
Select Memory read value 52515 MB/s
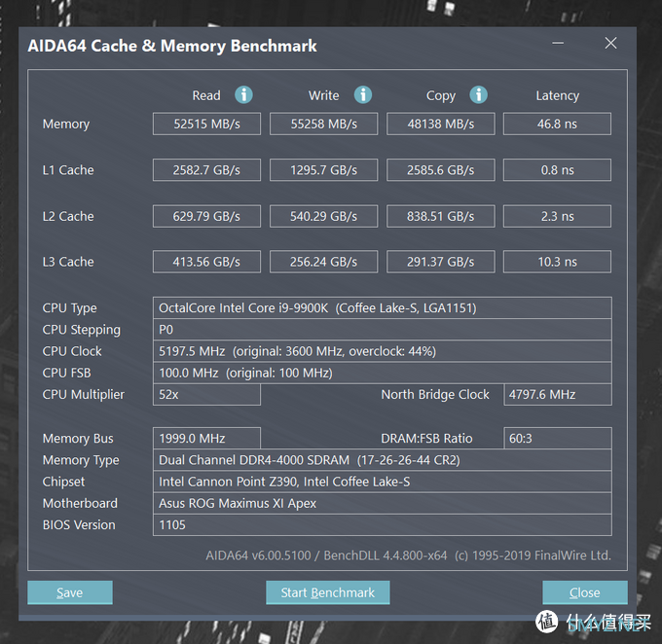206,124
